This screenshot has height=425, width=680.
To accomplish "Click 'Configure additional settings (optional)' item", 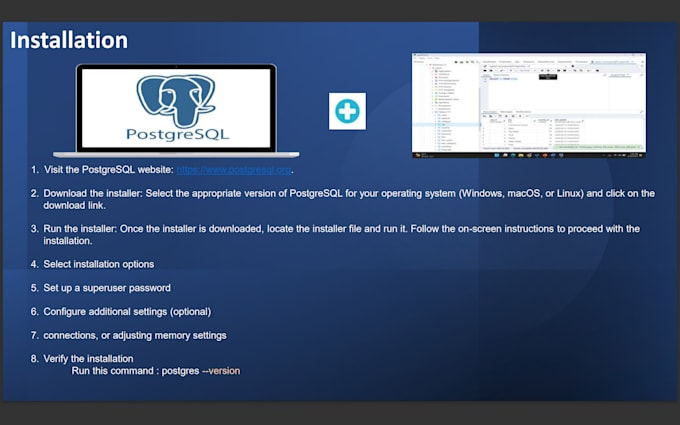I will click(127, 312).
